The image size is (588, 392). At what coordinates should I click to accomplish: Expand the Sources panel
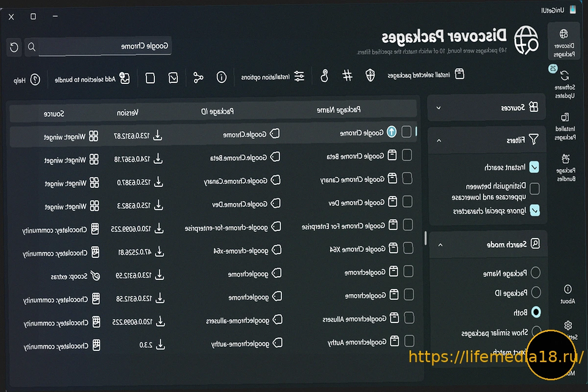(439, 108)
